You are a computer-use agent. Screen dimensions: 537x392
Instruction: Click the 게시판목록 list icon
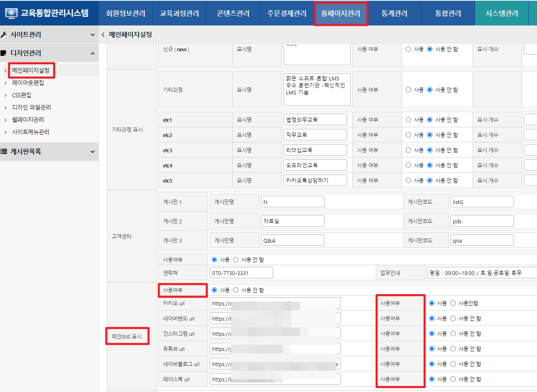pyautogui.click(x=4, y=151)
